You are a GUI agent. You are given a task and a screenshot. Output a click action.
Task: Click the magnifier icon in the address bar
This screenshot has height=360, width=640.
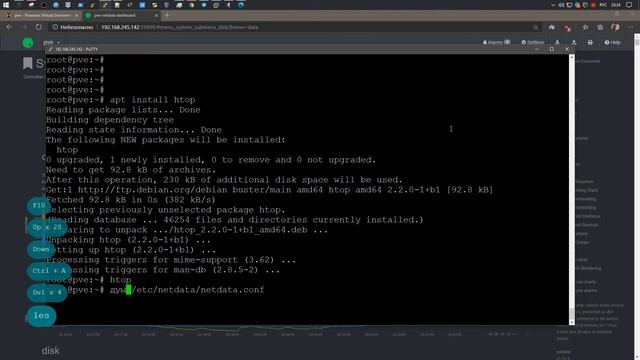click(536, 27)
